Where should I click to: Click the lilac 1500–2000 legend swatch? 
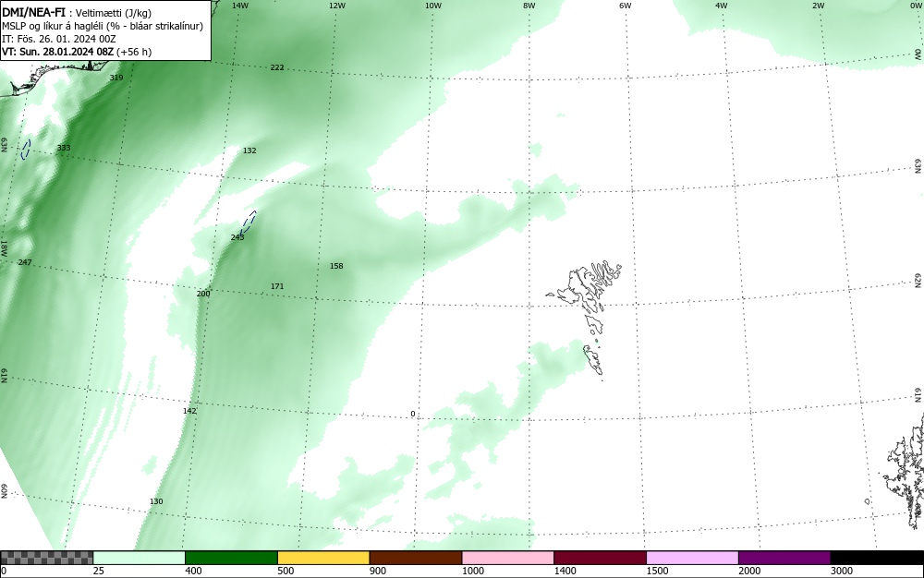click(692, 558)
